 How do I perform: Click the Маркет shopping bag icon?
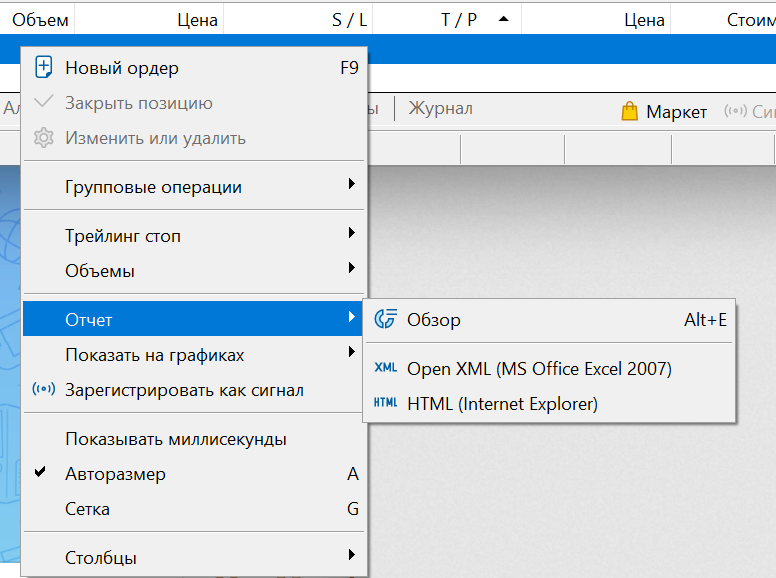pyautogui.click(x=630, y=111)
